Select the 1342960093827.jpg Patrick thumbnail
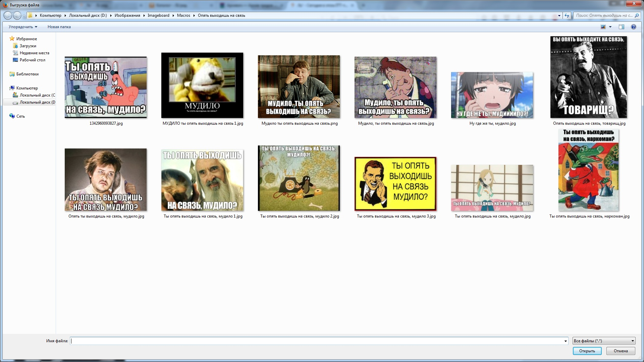Image resolution: width=644 pixels, height=362 pixels. click(106, 87)
